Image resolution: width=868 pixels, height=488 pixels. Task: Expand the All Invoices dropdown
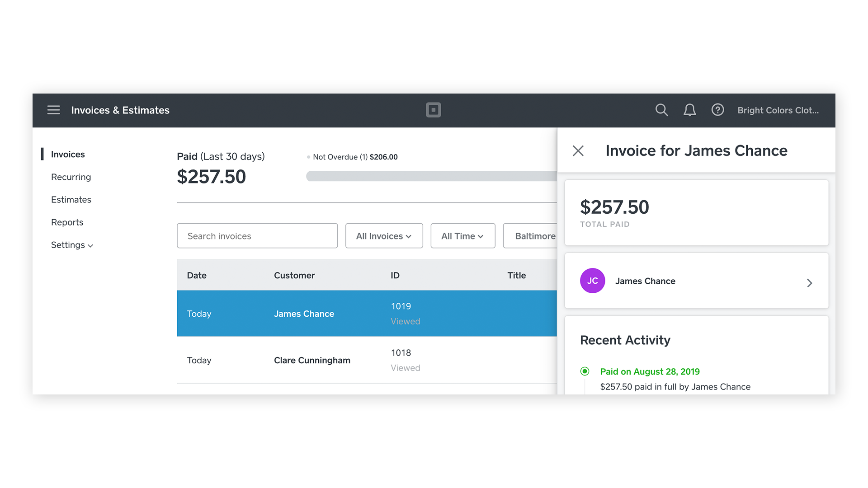(x=384, y=235)
